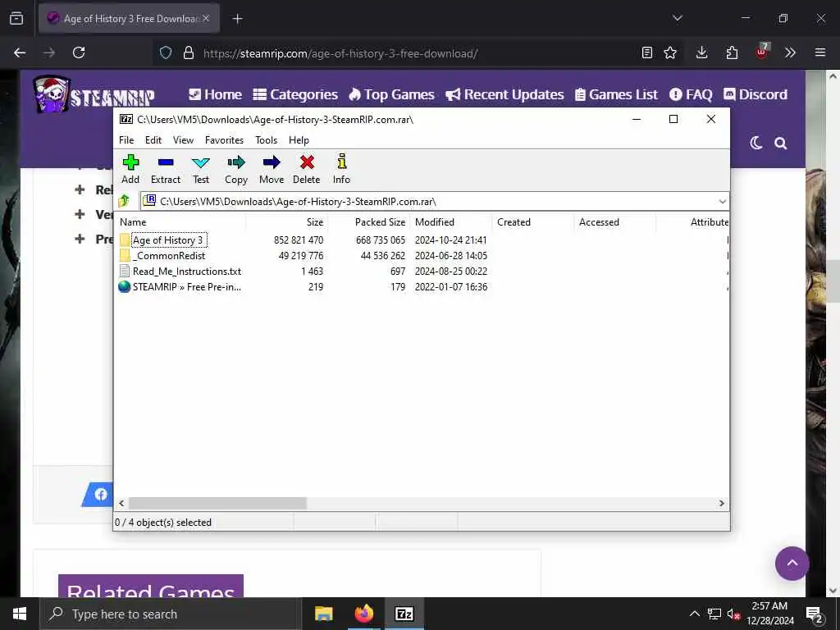Click the purple scroll-to-top button
The image size is (840, 630).
coord(792,563)
